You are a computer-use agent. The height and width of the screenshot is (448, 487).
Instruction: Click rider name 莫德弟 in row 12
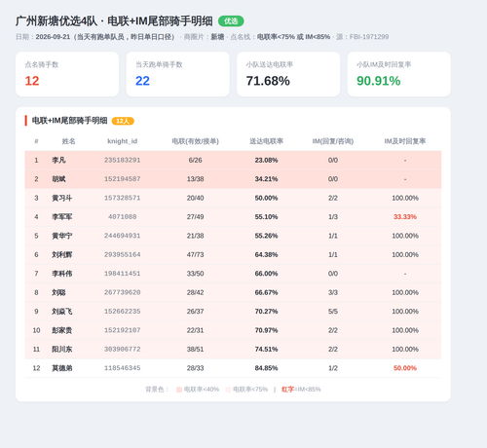[x=62, y=368]
